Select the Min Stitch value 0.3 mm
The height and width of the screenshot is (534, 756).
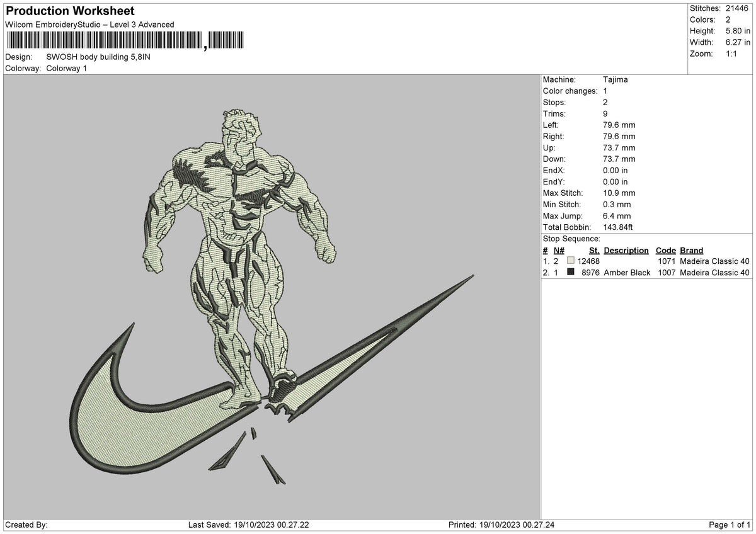pos(617,205)
